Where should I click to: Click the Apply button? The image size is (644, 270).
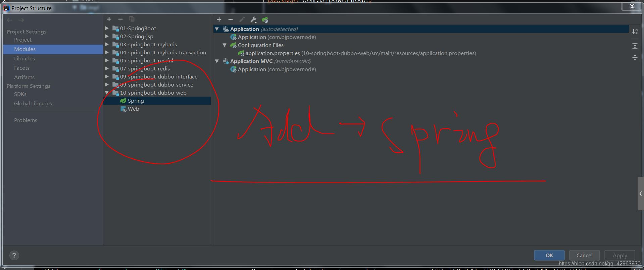coord(620,255)
